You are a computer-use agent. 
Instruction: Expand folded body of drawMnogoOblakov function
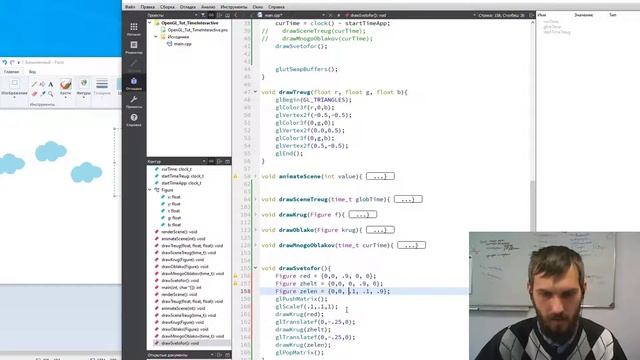[x=411, y=245]
